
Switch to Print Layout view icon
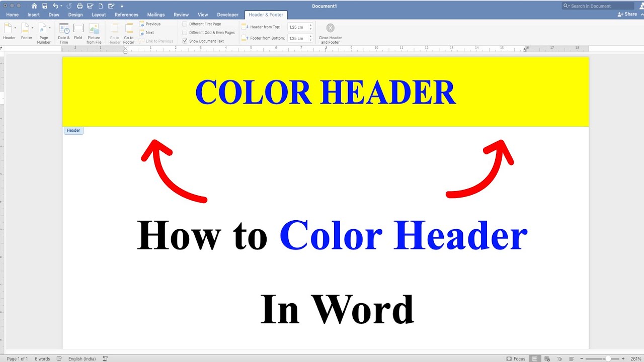(535, 358)
